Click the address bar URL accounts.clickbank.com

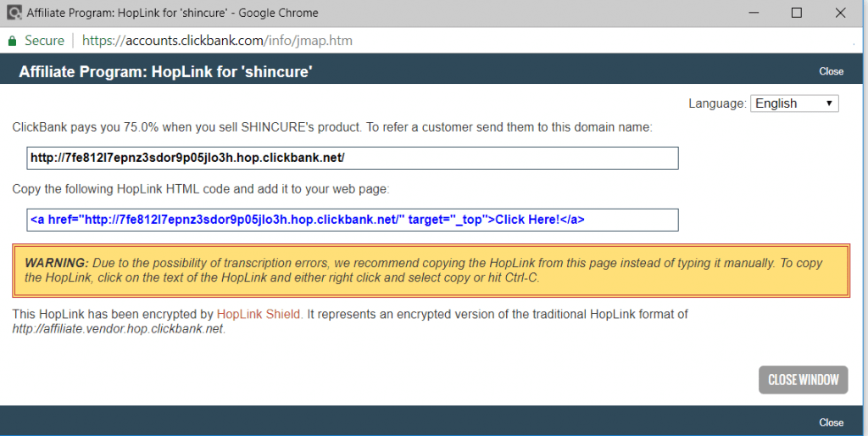(x=217, y=41)
